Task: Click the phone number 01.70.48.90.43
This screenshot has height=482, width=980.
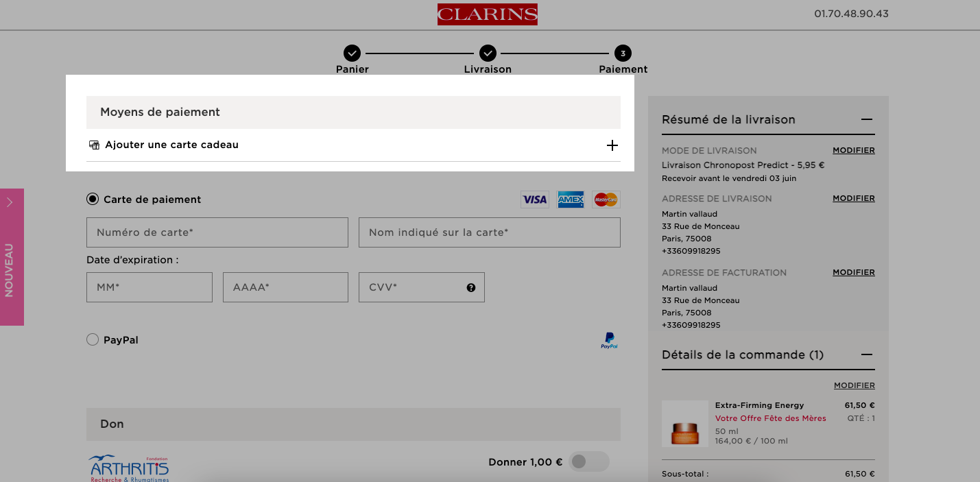Action: pos(851,14)
